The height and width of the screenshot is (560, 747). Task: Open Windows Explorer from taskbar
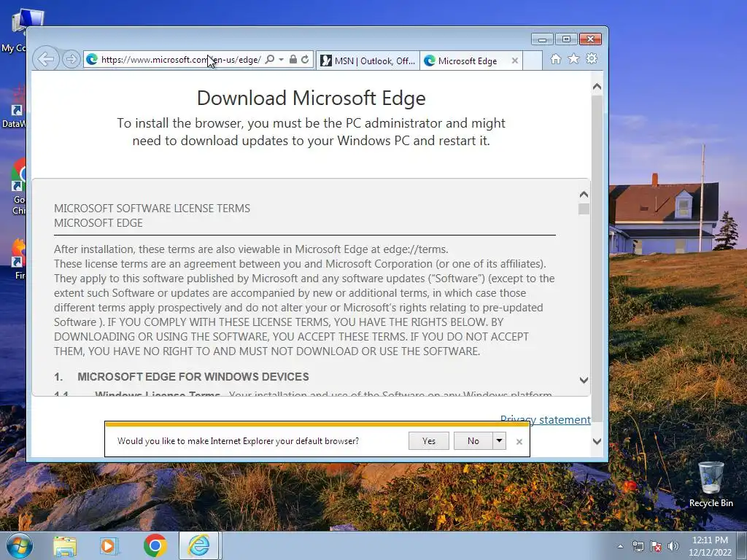65,546
